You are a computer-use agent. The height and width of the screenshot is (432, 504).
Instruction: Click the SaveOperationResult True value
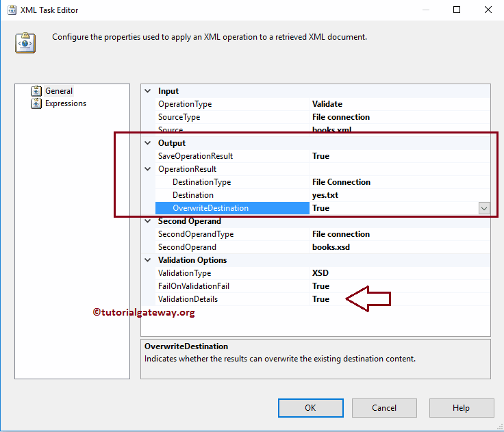320,156
